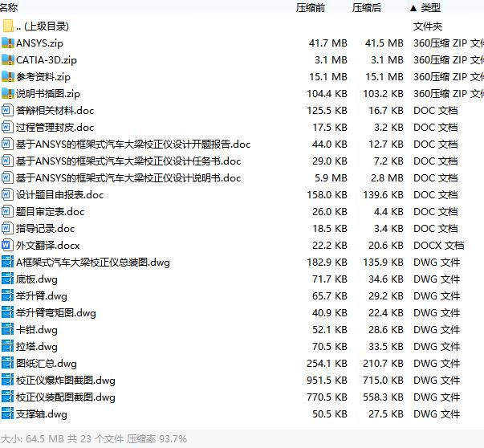
Task: Select the file name 卡钳.dwg
Action: [x=37, y=330]
